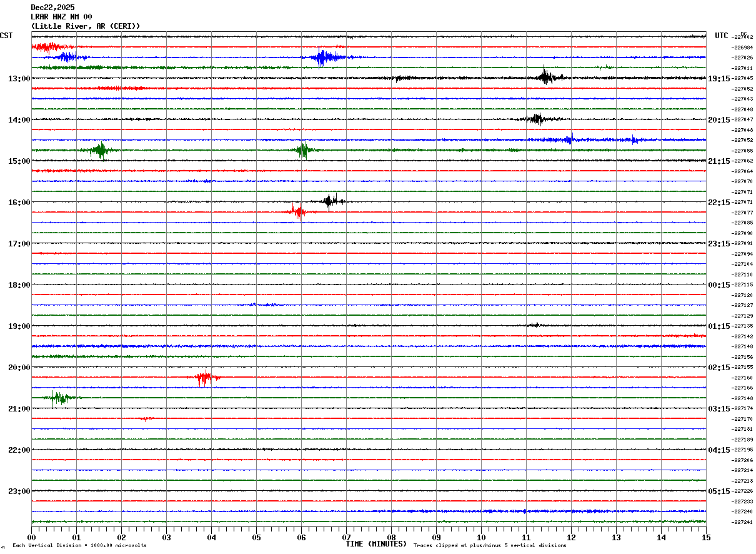756x554 pixels.
Task: Click the DC offset value -227026
Action: pyautogui.click(x=742, y=58)
